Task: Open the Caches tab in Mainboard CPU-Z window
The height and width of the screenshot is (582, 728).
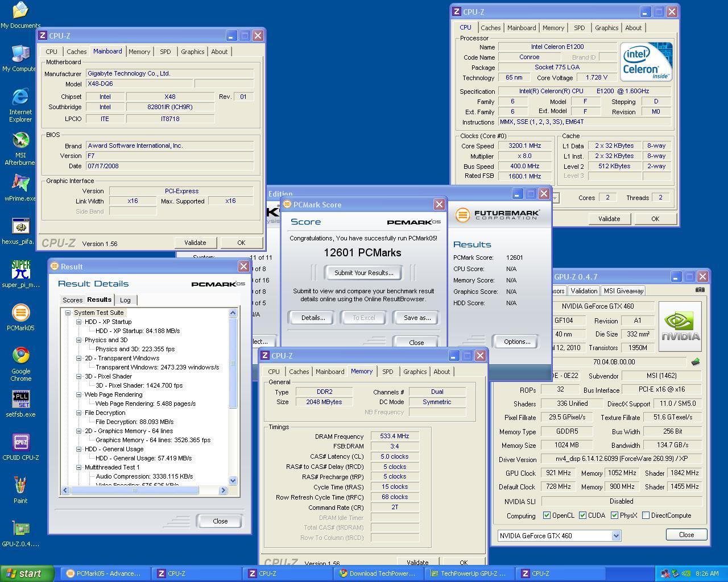Action: pos(76,52)
